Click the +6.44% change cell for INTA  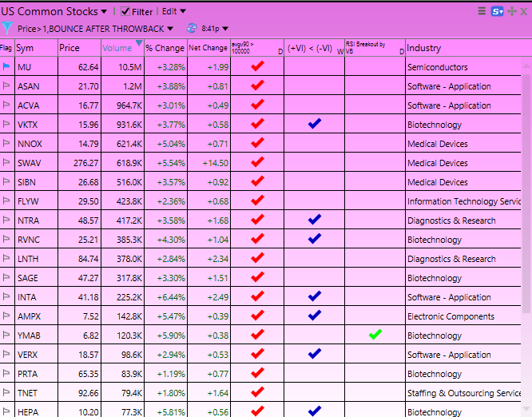coord(165,297)
